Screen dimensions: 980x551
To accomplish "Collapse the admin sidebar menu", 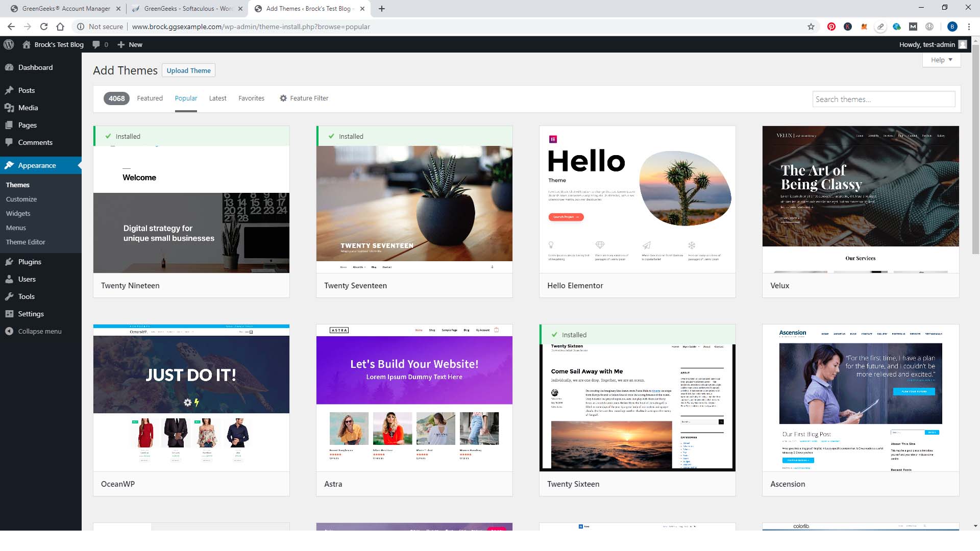I will (39, 331).
